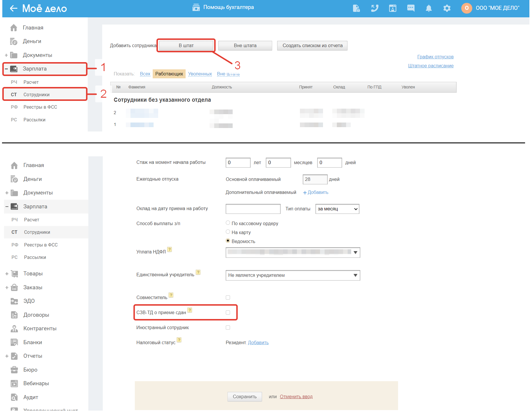Expand Документы in the lower sidebar
This screenshot has height=419, width=532.
[x=7, y=193]
